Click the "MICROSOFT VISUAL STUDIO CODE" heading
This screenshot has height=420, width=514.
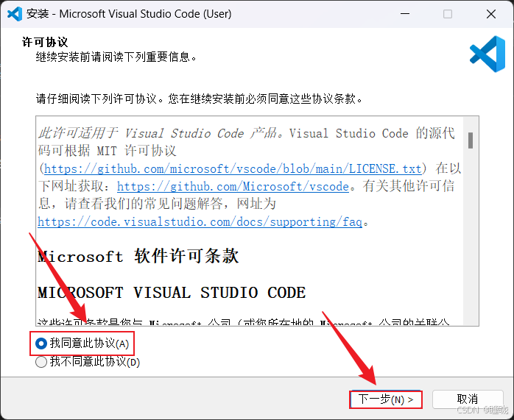(x=172, y=293)
